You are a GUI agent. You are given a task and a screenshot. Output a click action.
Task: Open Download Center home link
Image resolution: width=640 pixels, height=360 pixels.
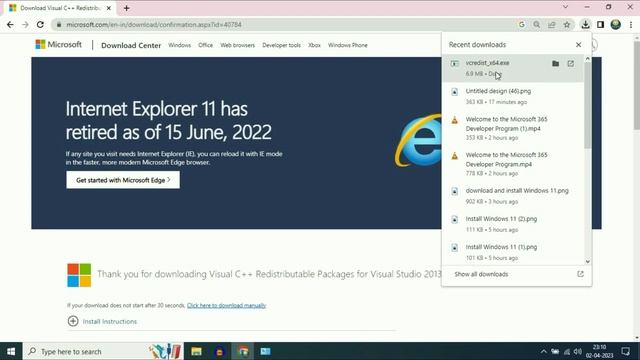click(131, 45)
